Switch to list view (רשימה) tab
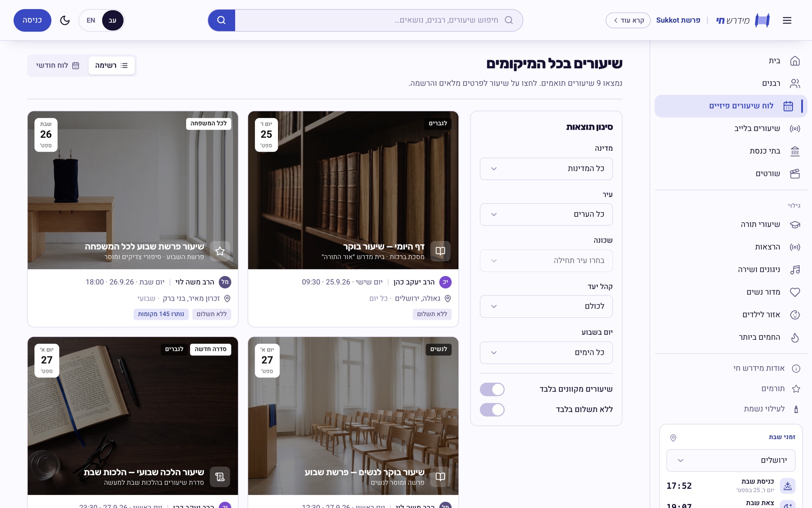Viewport: 812px width, 508px height. [112, 65]
